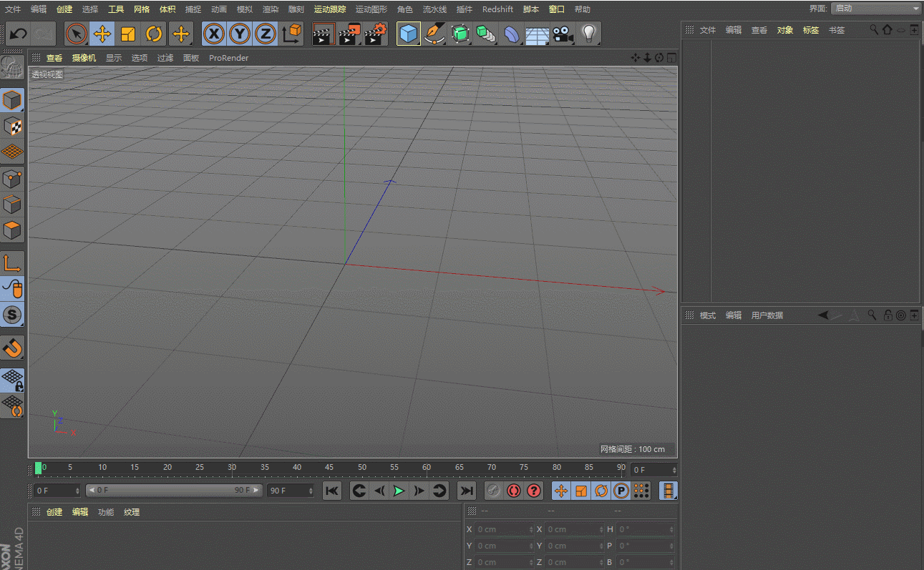The image size is (924, 570).
Task: Toggle the Snap magnet icon in left sidebar
Action: tap(12, 348)
